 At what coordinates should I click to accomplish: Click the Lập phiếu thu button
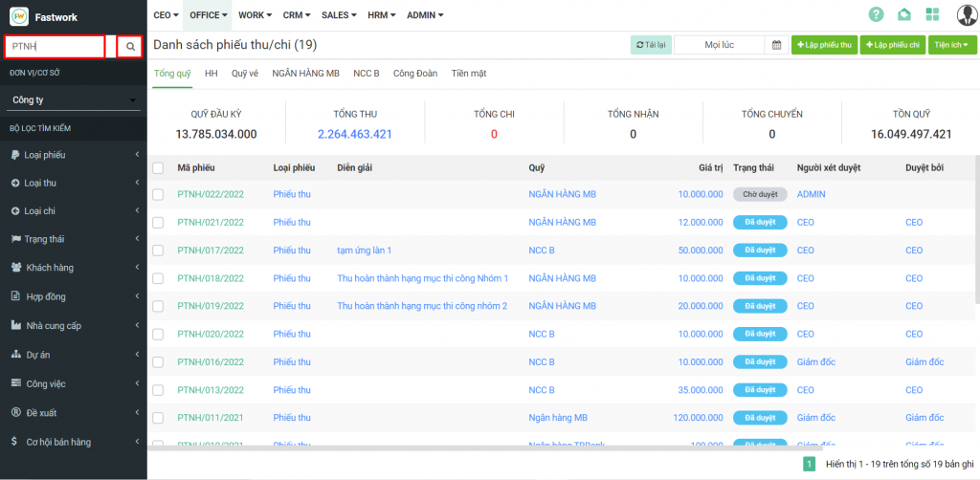click(x=824, y=45)
